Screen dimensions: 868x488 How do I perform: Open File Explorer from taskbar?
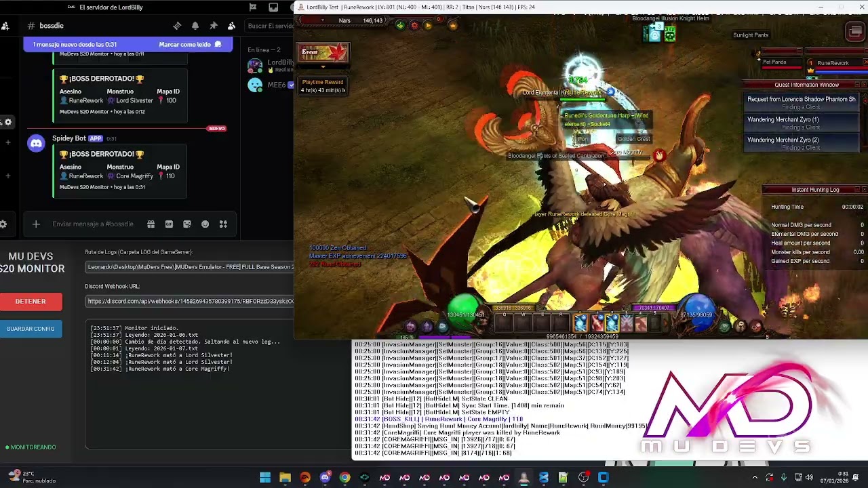point(285,478)
